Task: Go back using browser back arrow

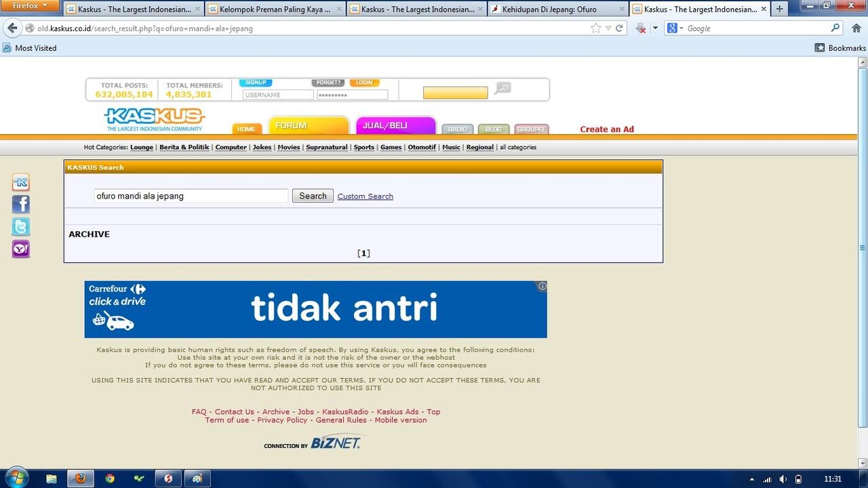Action: tap(12, 28)
